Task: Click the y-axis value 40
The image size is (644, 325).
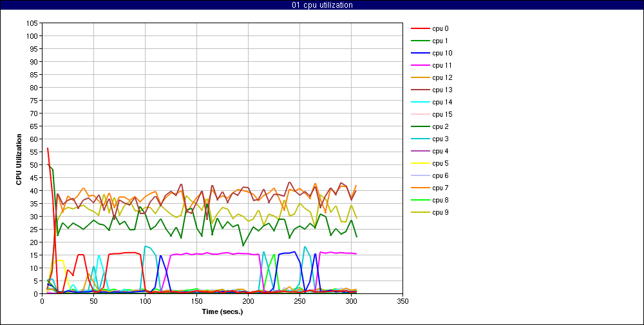Action: 35,191
